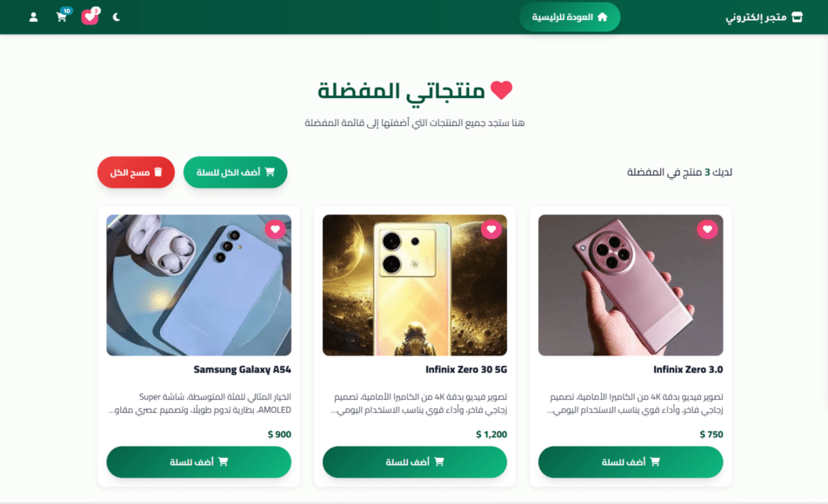The image size is (828, 504).
Task: Click the store logo icon in header
Action: point(797,17)
